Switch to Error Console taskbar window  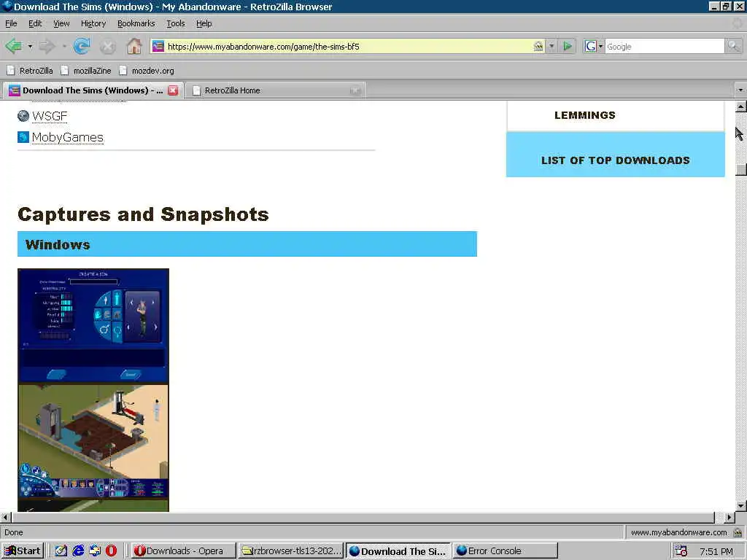pyautogui.click(x=505, y=551)
